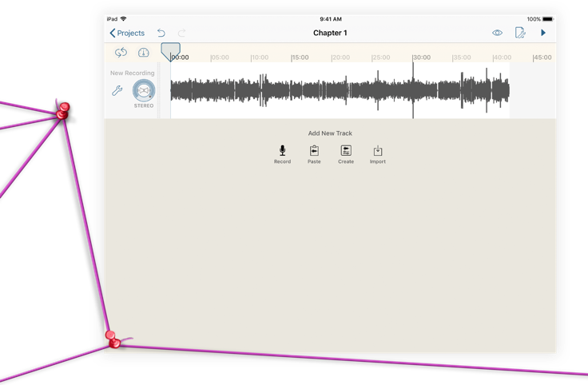Click the 20:00 ruler mark
The width and height of the screenshot is (588, 385).
pyautogui.click(x=340, y=58)
